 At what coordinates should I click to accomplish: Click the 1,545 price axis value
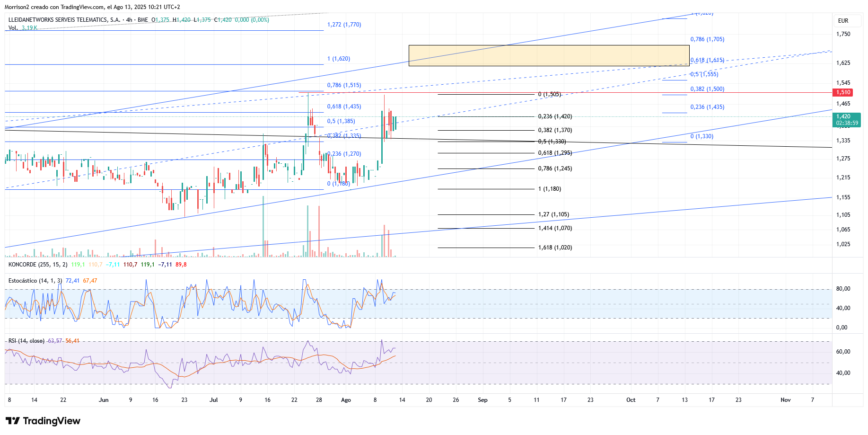(x=843, y=83)
